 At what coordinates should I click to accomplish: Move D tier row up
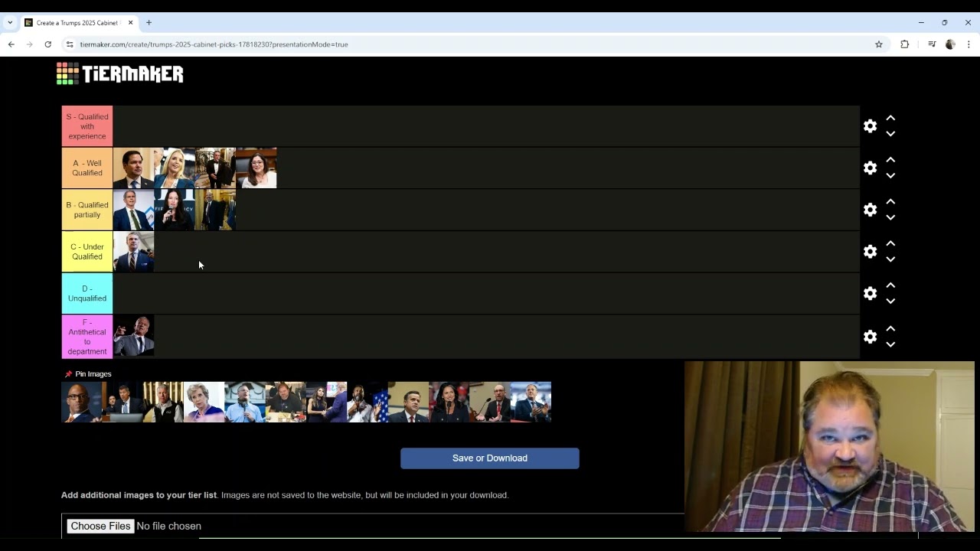[x=890, y=285]
